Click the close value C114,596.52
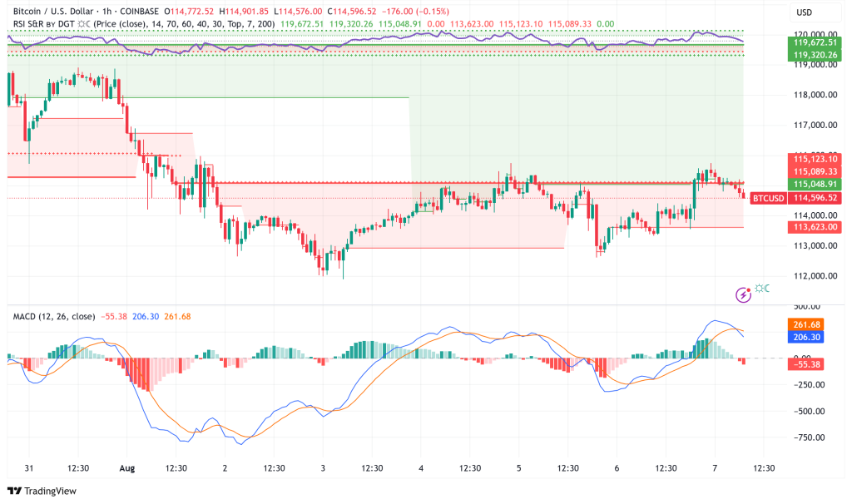 (352, 12)
